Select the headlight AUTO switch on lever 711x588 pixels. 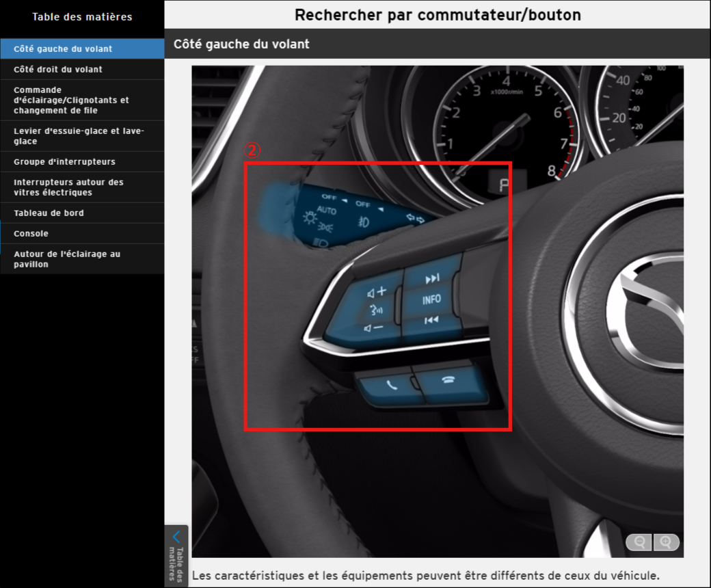click(x=327, y=211)
